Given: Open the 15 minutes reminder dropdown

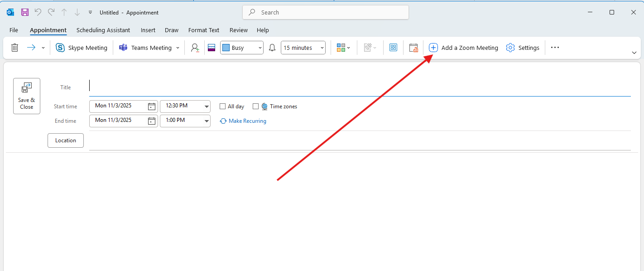Looking at the screenshot, I should click(x=322, y=48).
